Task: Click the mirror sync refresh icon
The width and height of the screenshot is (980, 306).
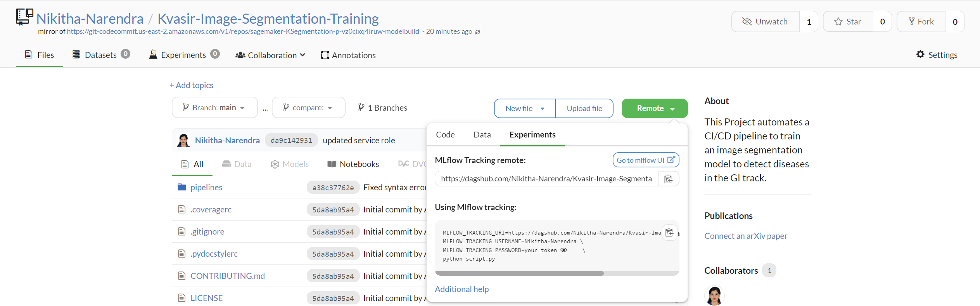Action: (x=478, y=32)
